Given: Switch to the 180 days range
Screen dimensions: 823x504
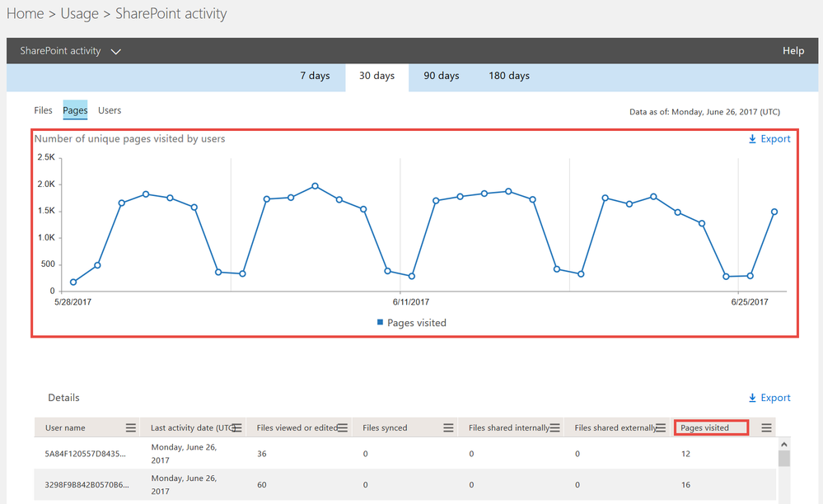Looking at the screenshot, I should [509, 76].
